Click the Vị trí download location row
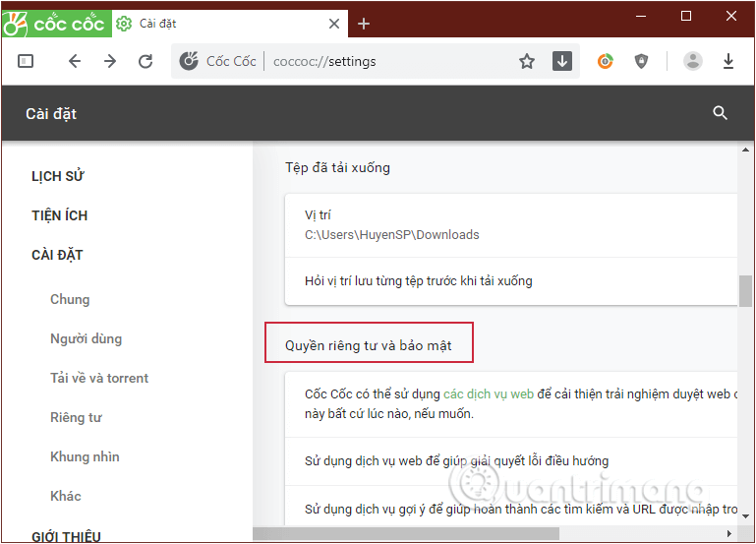Viewport: 756px width, 544px height. pyautogui.click(x=511, y=225)
